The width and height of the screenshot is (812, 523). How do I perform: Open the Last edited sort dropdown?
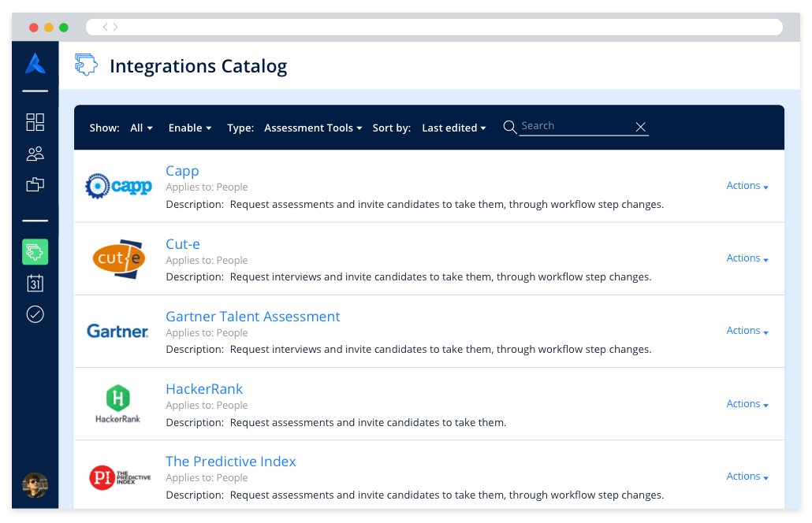[x=454, y=128]
